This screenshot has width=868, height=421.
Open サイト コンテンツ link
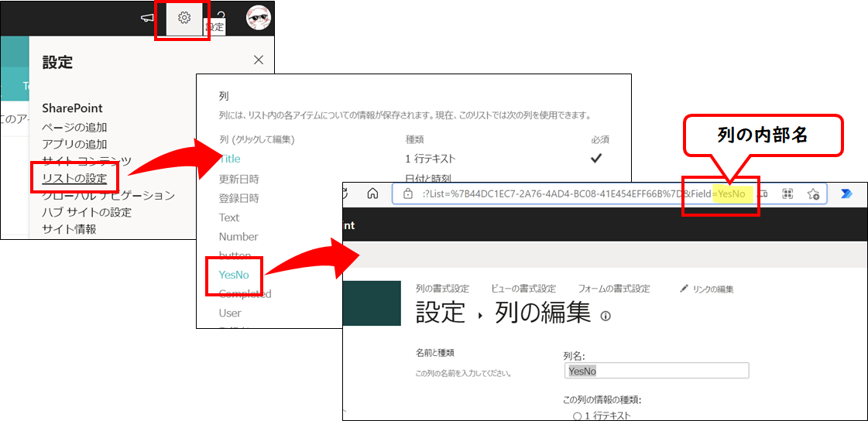pos(87,162)
